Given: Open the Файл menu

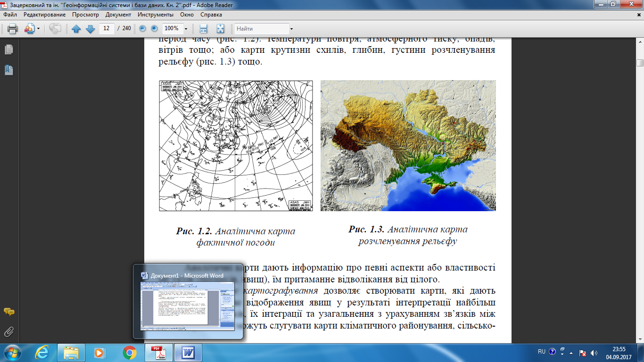Looking at the screenshot, I should point(10,15).
